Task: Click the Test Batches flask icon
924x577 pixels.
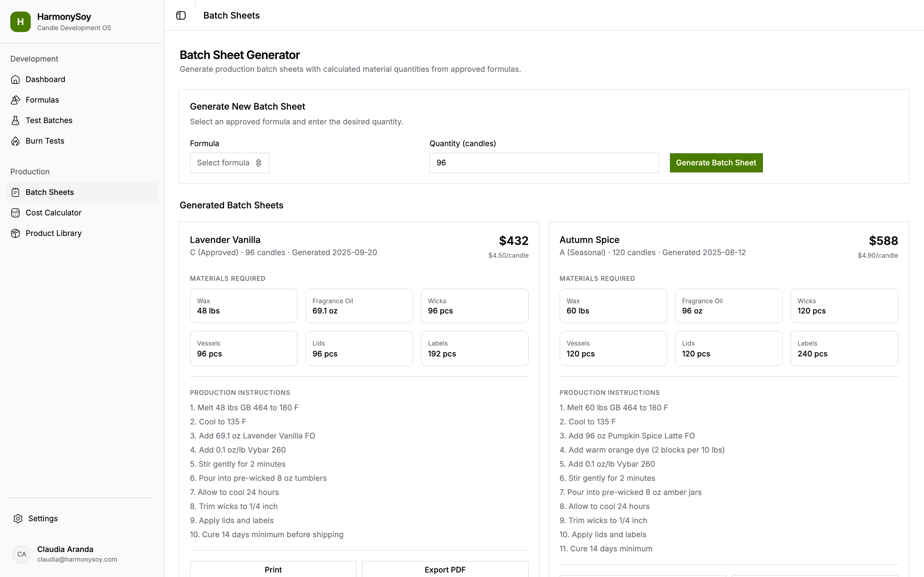Action: coord(15,121)
